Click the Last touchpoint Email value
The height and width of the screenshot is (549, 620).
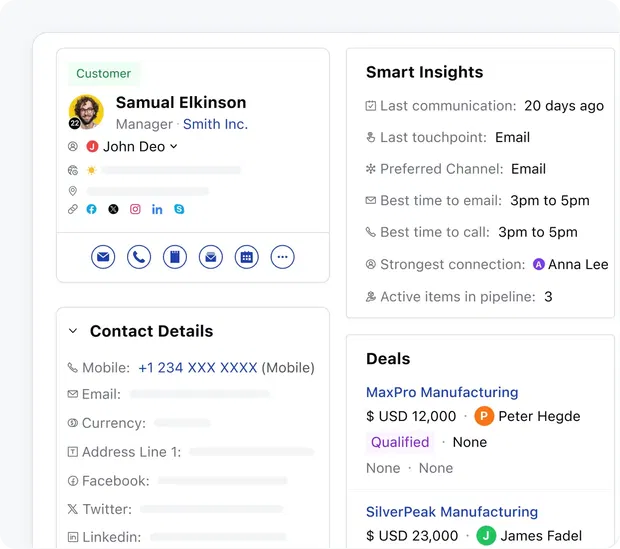(512, 138)
